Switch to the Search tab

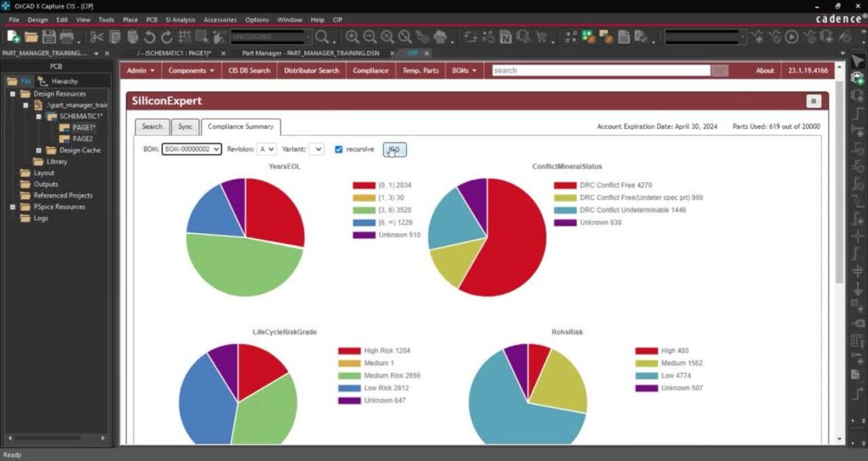tap(153, 127)
